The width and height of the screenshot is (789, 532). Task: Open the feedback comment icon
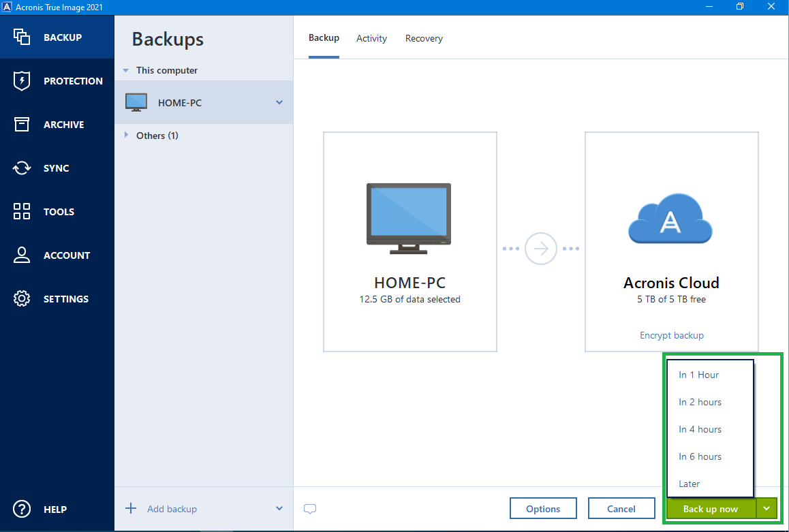tap(310, 508)
